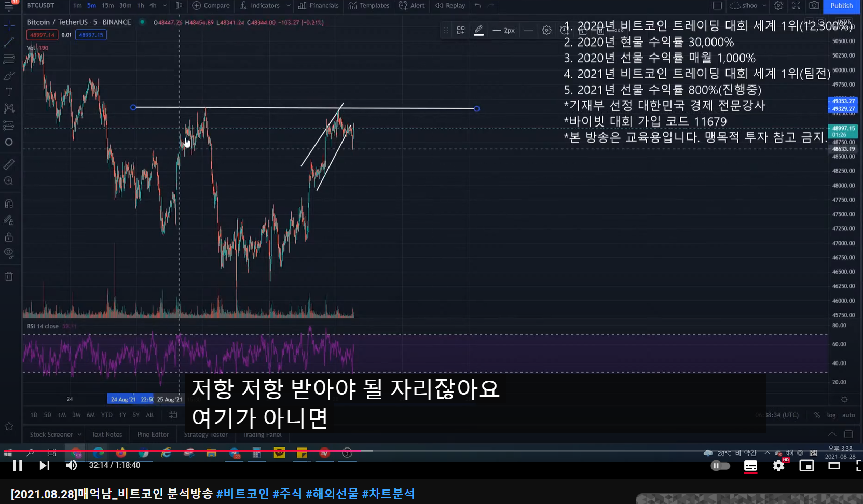
Task: Start bar Replay mode
Action: click(x=450, y=5)
